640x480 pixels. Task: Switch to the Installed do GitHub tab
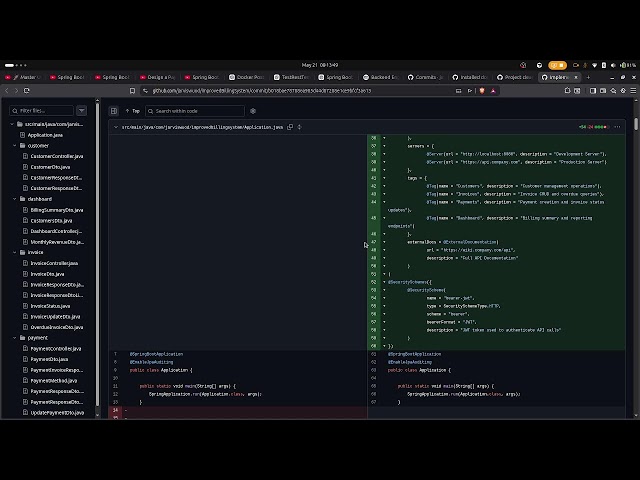click(470, 77)
